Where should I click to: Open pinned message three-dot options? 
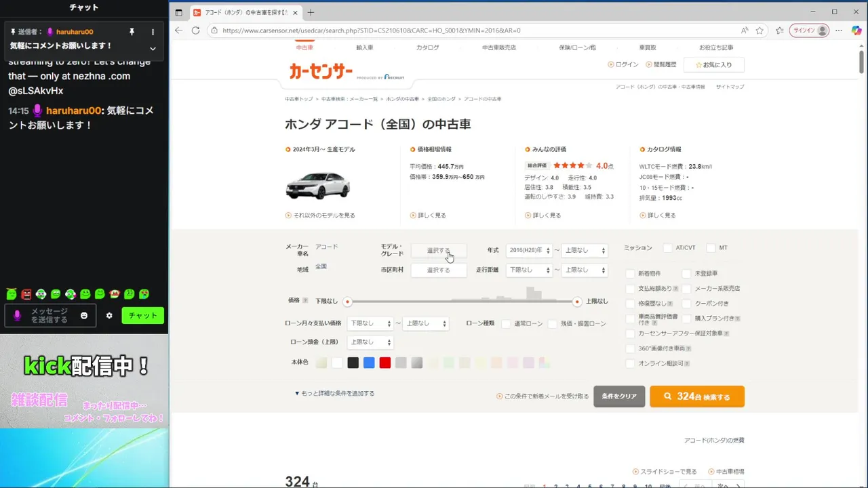(x=153, y=32)
